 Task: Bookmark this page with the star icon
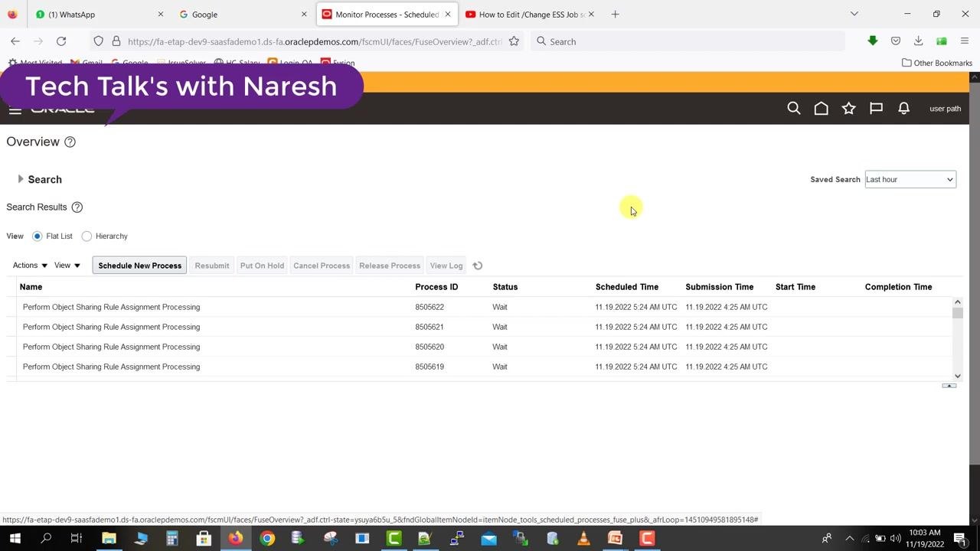click(514, 41)
